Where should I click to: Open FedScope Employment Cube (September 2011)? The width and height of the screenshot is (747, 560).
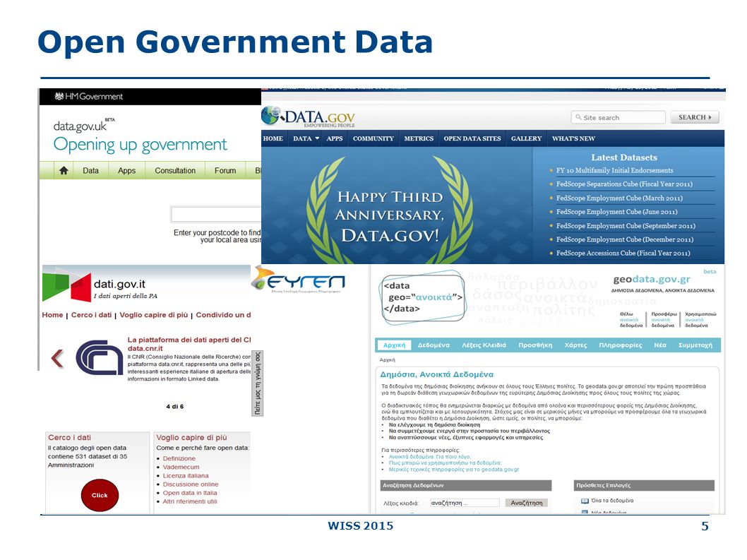[626, 226]
